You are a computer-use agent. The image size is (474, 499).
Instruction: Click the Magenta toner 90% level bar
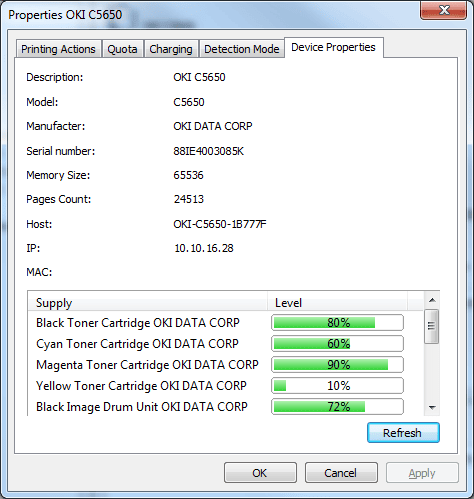point(337,364)
